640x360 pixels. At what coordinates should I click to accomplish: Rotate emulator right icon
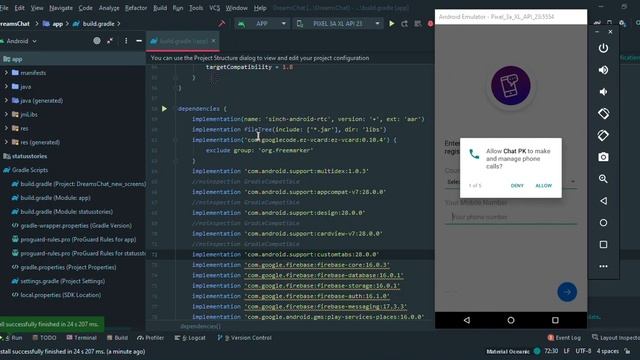603,135
